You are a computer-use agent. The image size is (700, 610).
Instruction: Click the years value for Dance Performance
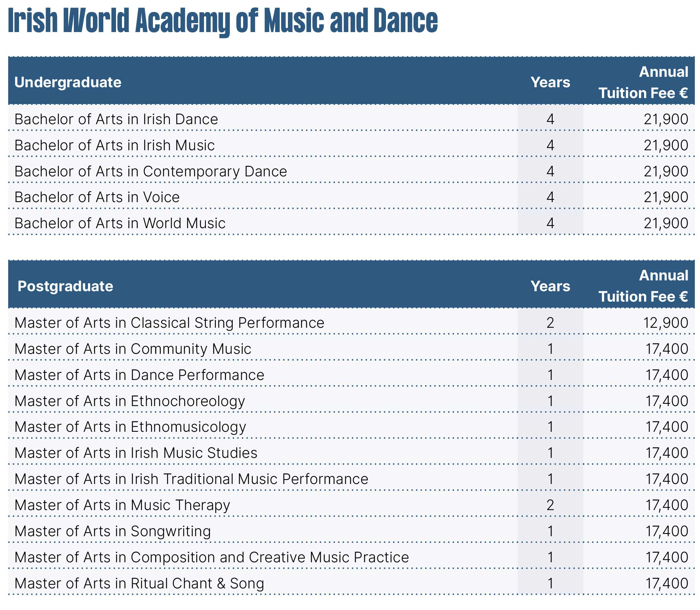pyautogui.click(x=550, y=375)
